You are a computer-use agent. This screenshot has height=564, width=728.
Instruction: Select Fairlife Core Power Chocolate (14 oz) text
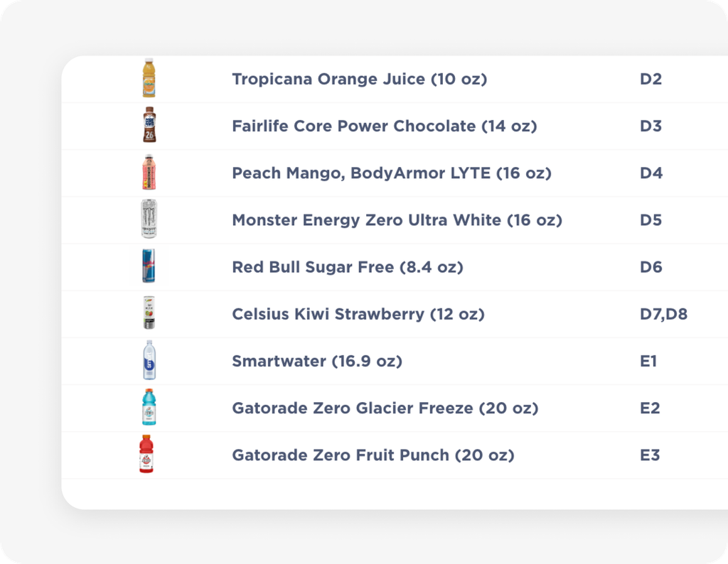click(x=384, y=126)
